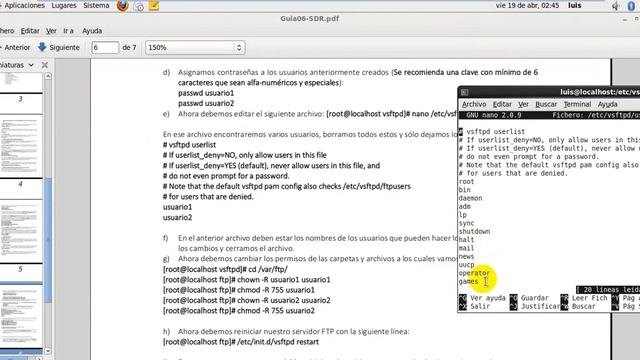The width and height of the screenshot is (640, 360).
Task: Open Ver menu in PDF viewer
Action: pyautogui.click(x=51, y=31)
